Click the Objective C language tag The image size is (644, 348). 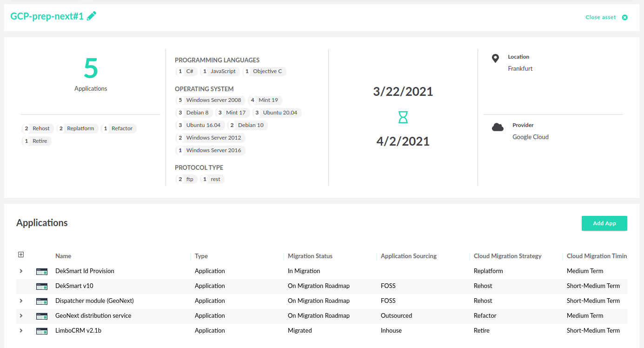264,71
